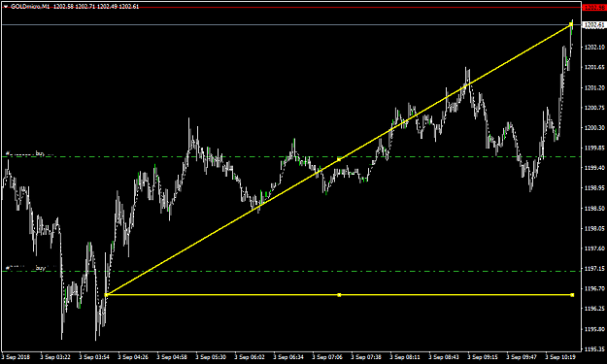Click the '3 Sep 03:22' time label
The height and width of the screenshot is (364, 607).
pos(55,357)
